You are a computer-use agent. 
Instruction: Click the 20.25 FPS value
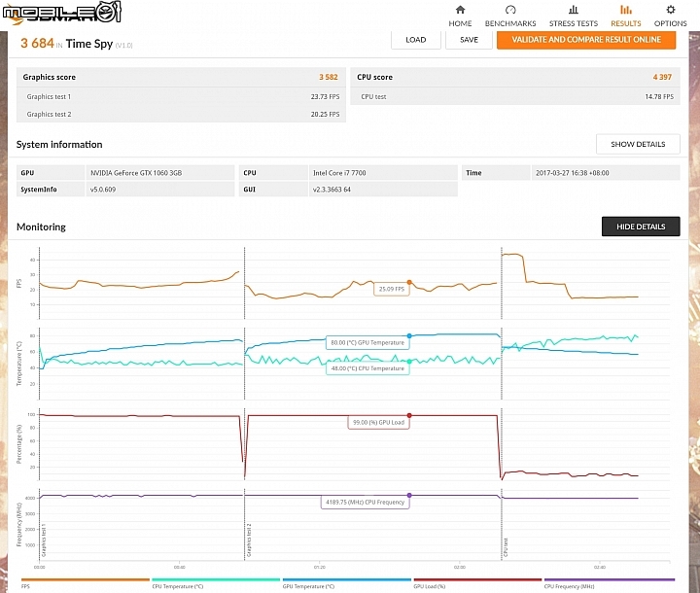coord(325,115)
